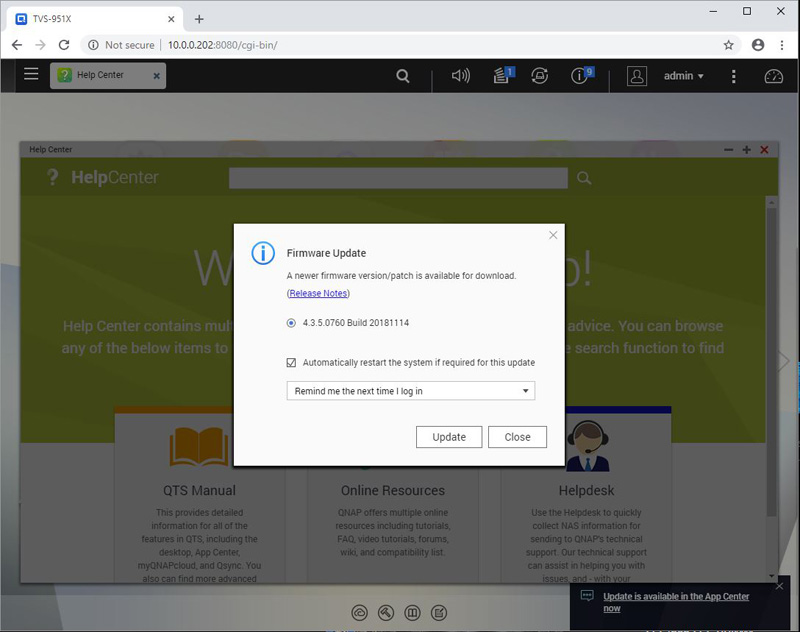Image resolution: width=800 pixels, height=632 pixels.
Task: Click the Help Center search magnifier
Action: (x=584, y=178)
